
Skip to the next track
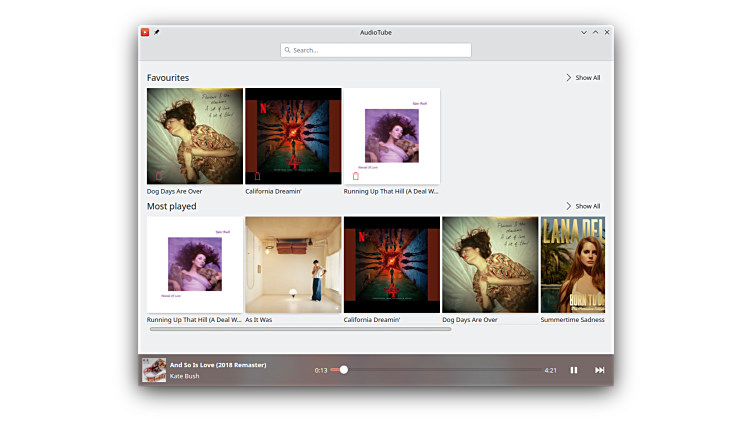(600, 370)
